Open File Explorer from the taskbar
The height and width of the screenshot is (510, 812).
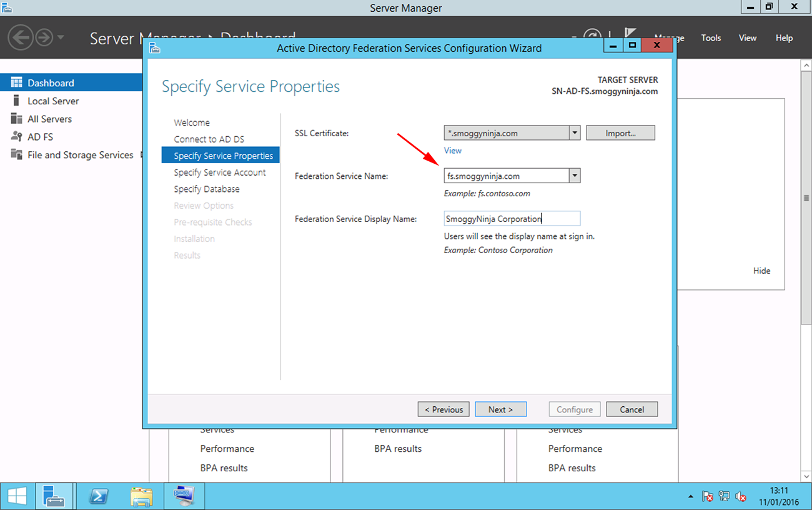(141, 496)
